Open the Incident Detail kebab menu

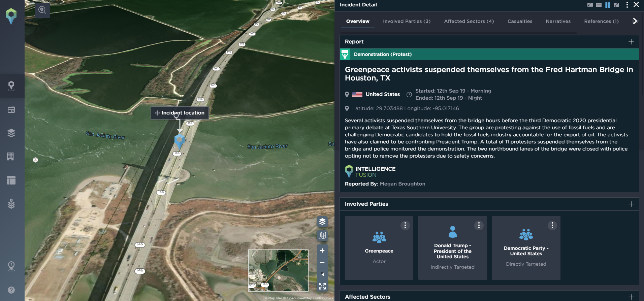tap(627, 5)
